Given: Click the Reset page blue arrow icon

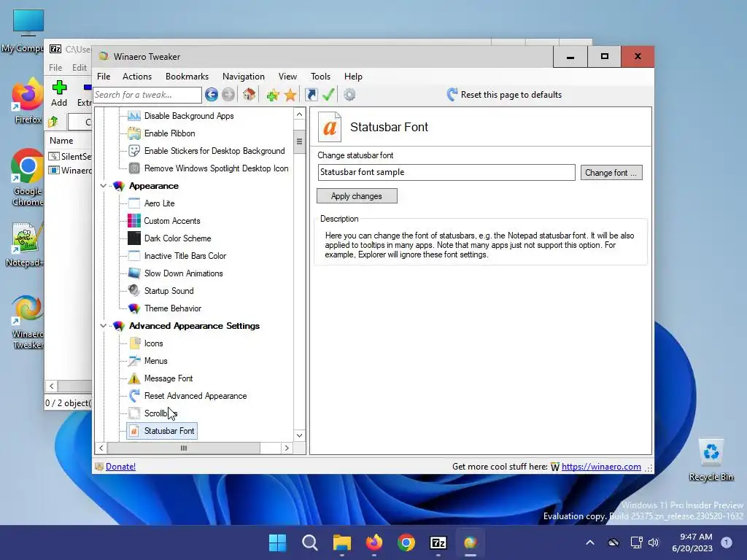Looking at the screenshot, I should 452,94.
